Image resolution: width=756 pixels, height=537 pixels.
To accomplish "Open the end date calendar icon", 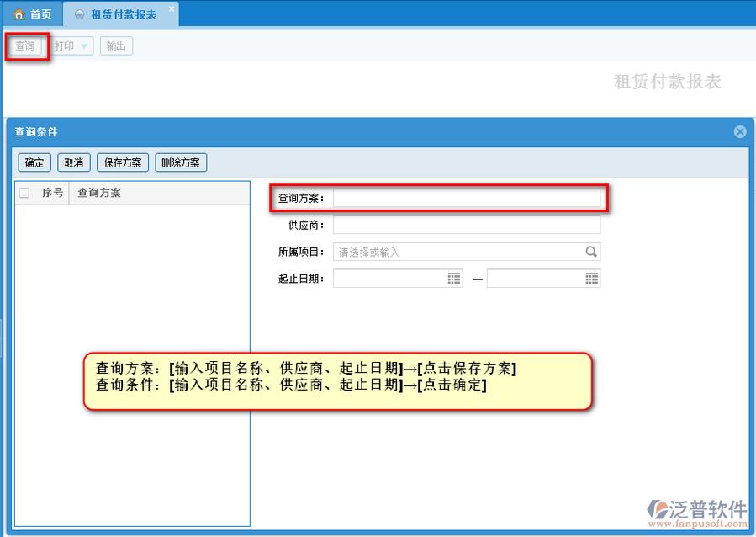I will click(591, 279).
